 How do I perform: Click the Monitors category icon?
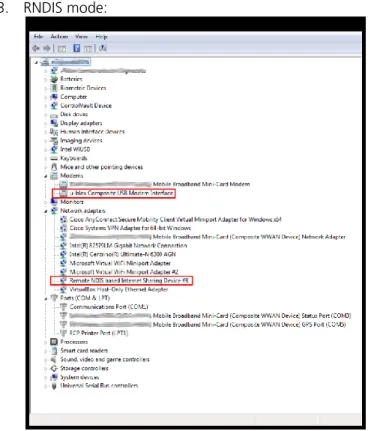click(54, 202)
